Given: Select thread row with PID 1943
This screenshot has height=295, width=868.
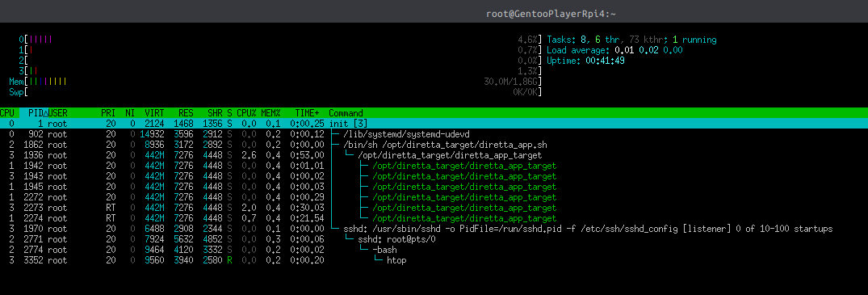Looking at the screenshot, I should point(434,175).
